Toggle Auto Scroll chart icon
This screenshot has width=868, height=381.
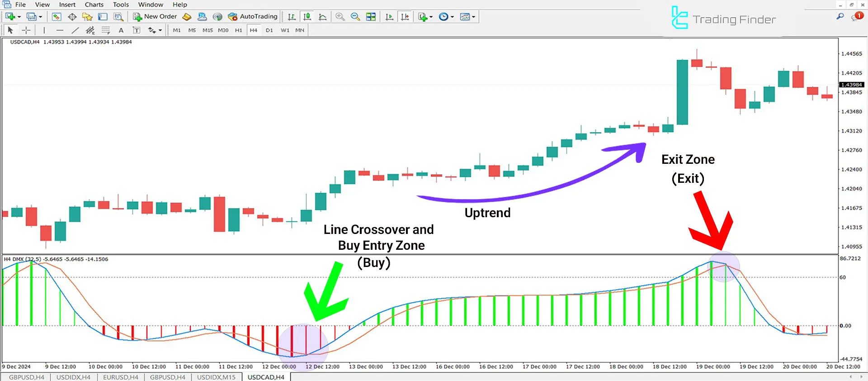coord(389,17)
